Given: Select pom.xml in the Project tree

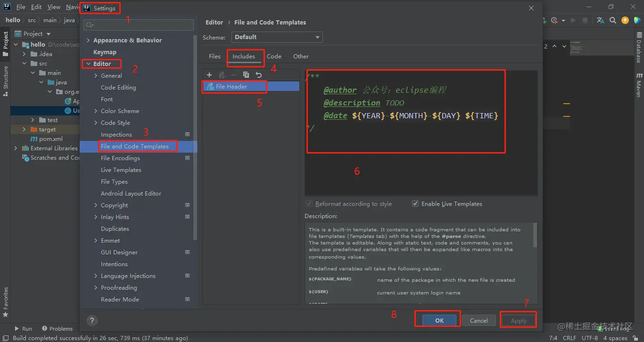Looking at the screenshot, I should 51,138.
